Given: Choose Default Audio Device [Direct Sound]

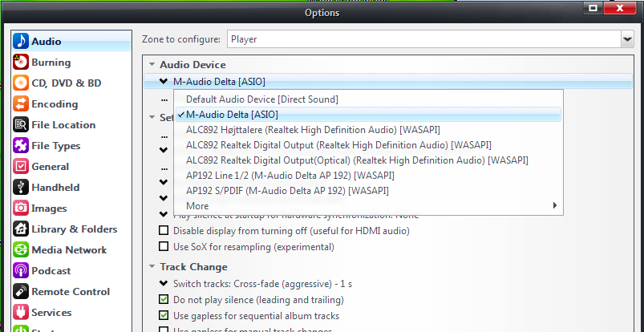Looking at the screenshot, I should [x=368, y=99].
